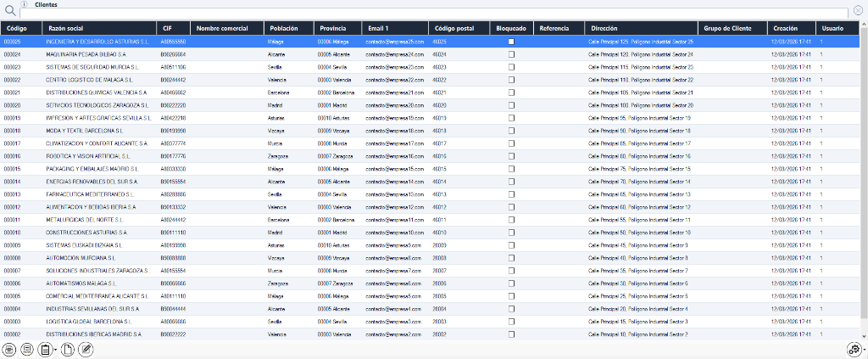Click the Bloqueado column header
Viewport: 868px width, 359px height.
[x=512, y=28]
